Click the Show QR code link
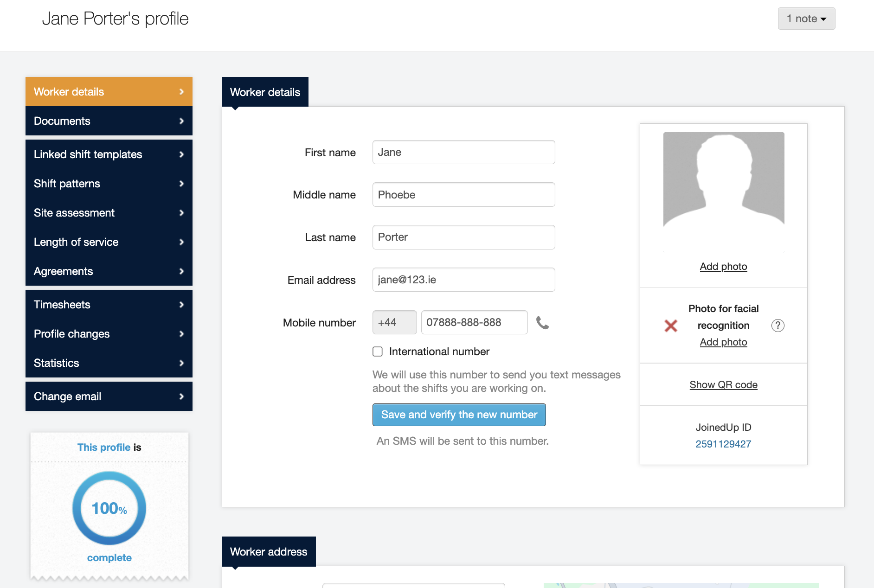Viewport: 874px width, 588px height. [x=723, y=384]
